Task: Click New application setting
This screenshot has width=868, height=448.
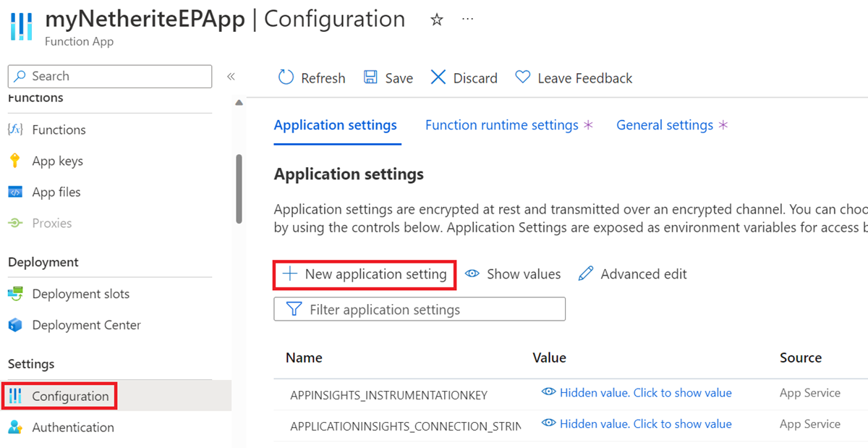Action: (364, 274)
